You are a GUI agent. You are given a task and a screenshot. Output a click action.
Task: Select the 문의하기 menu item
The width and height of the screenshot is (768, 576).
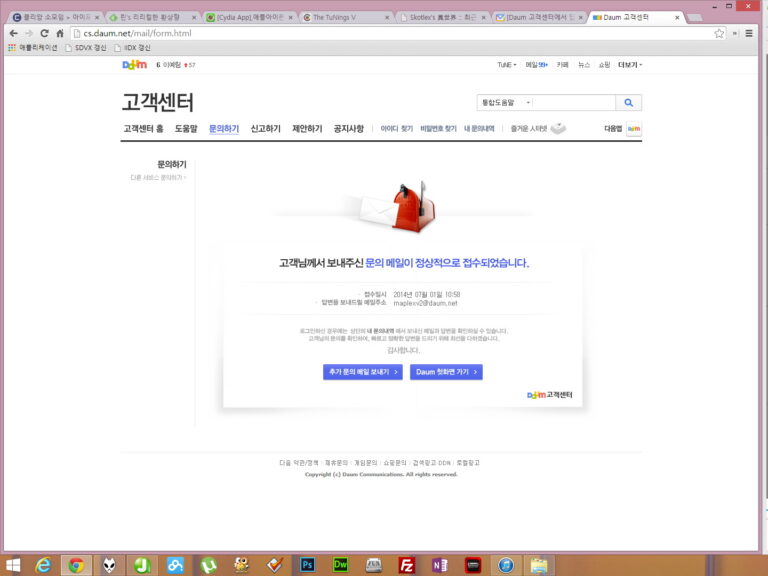coord(224,128)
